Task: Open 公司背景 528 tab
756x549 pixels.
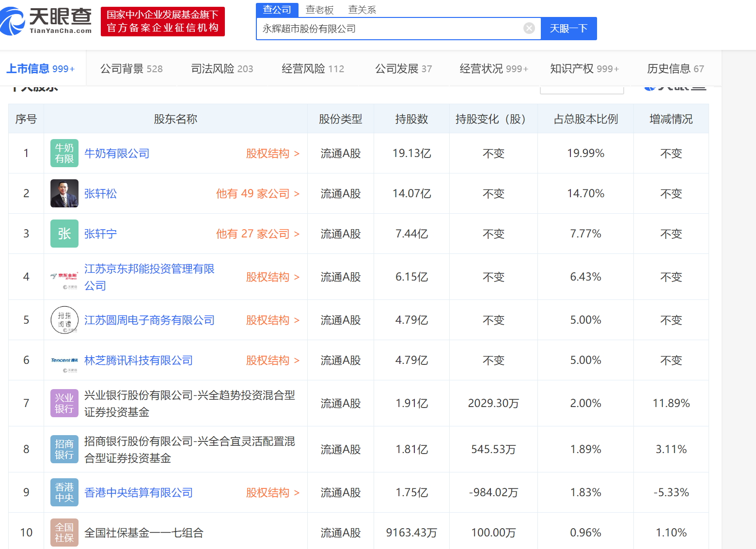Action: 131,69
